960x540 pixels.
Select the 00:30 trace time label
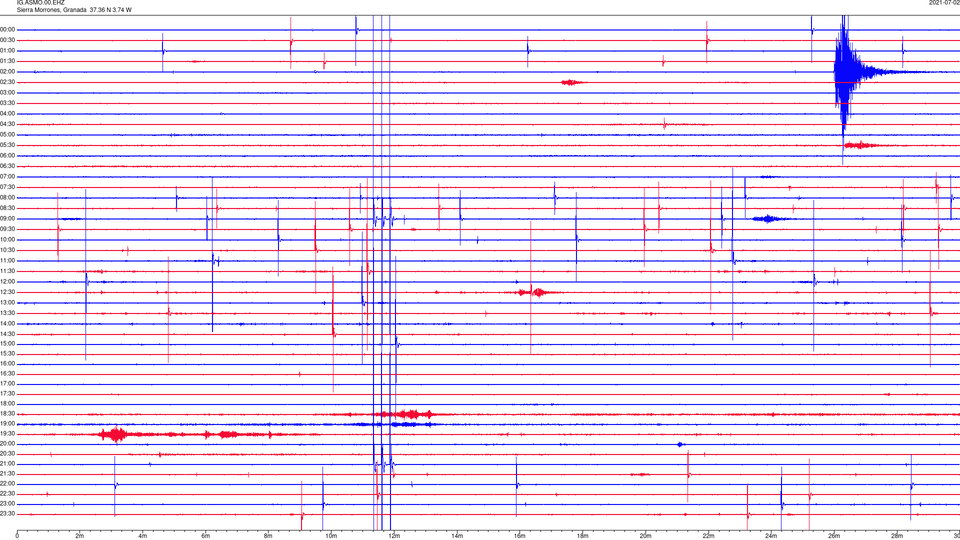[8, 40]
